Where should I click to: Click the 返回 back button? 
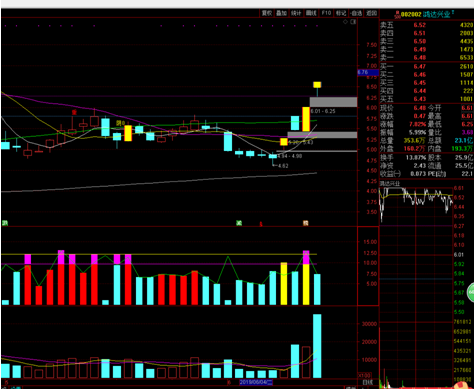(371, 13)
